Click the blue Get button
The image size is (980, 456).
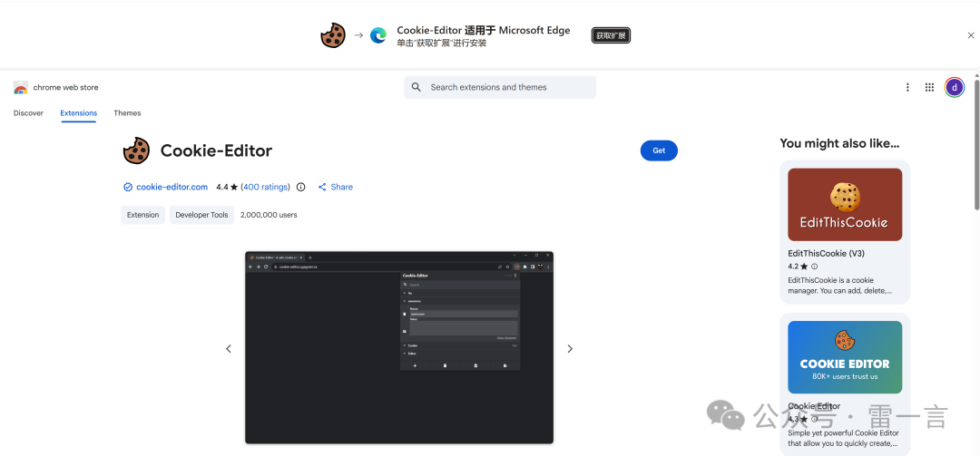pos(659,150)
